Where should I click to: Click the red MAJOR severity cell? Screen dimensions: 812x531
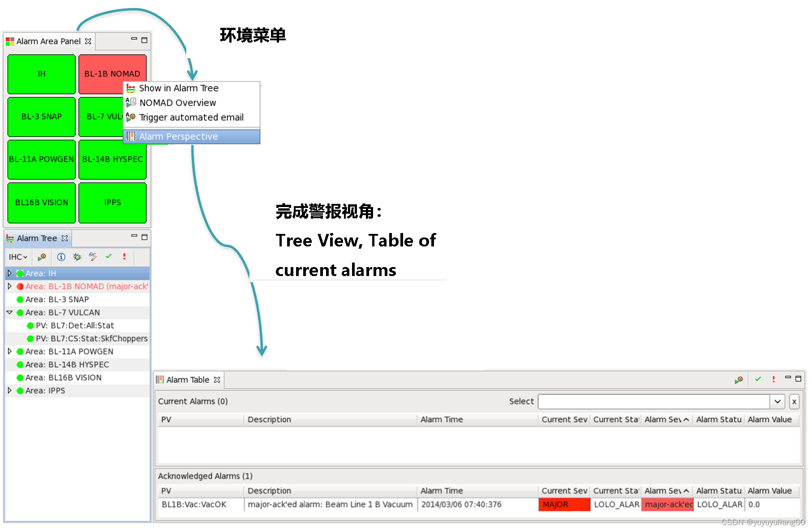point(564,505)
